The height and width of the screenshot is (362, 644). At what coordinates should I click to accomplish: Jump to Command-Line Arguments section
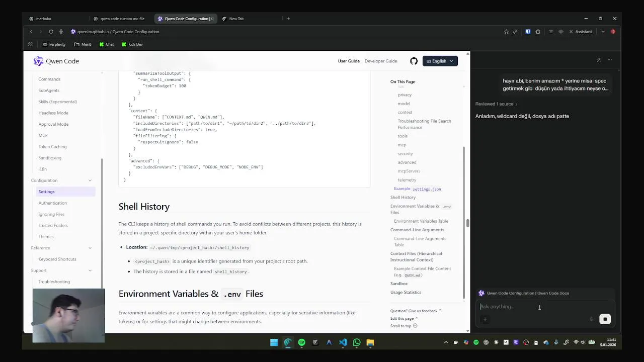[x=417, y=230]
